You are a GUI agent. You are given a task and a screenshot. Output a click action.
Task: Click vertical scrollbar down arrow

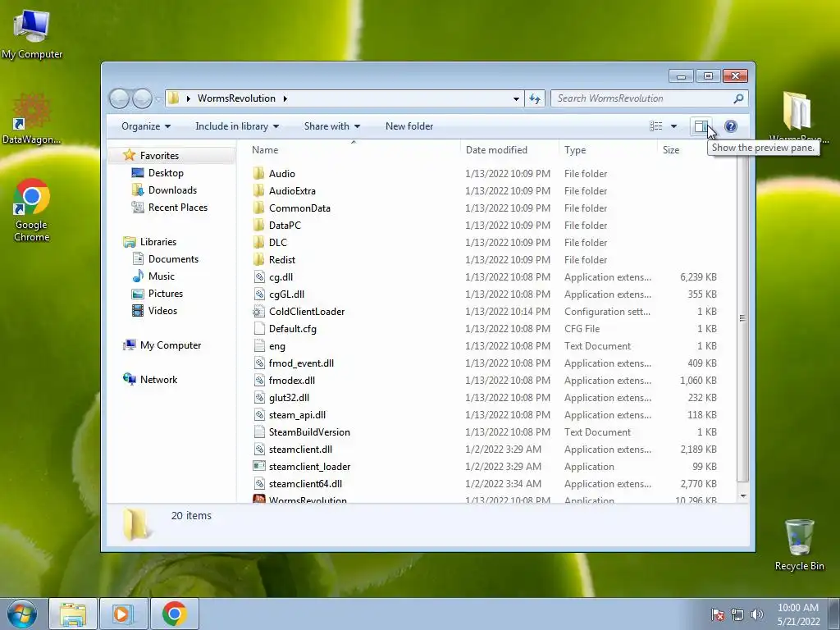tap(743, 496)
